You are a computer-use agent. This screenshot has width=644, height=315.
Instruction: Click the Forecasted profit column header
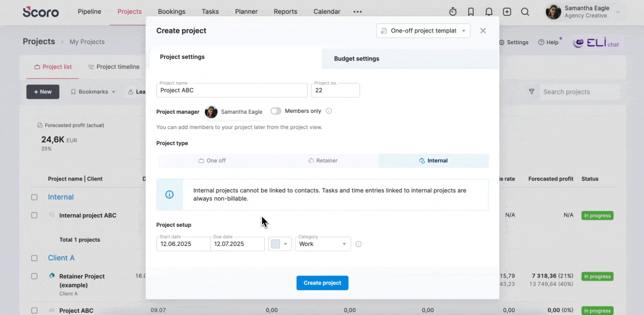click(551, 178)
